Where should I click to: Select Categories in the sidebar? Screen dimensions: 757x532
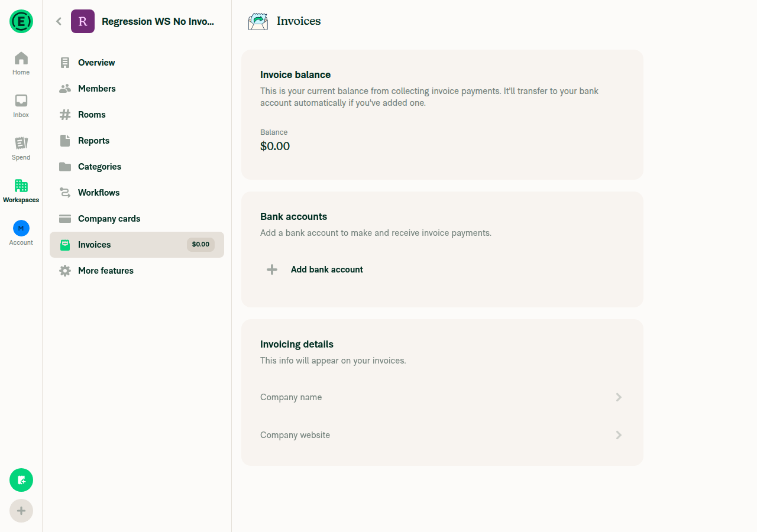coord(137,167)
